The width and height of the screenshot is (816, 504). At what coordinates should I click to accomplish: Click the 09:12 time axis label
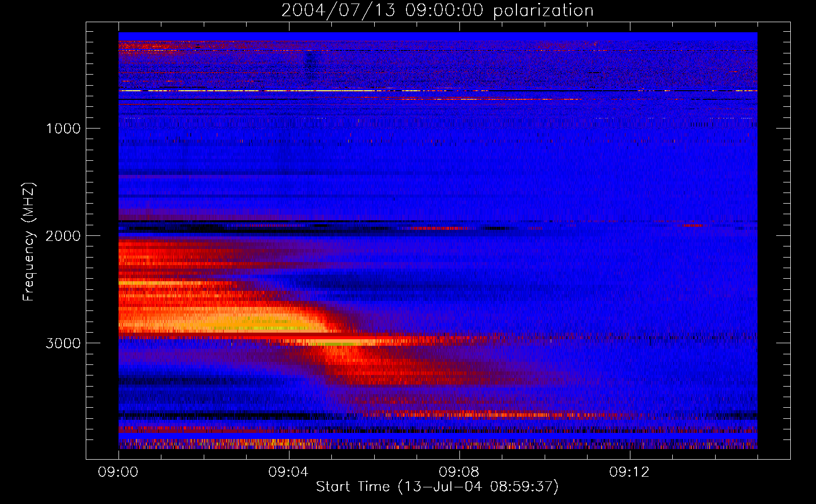click(x=630, y=472)
